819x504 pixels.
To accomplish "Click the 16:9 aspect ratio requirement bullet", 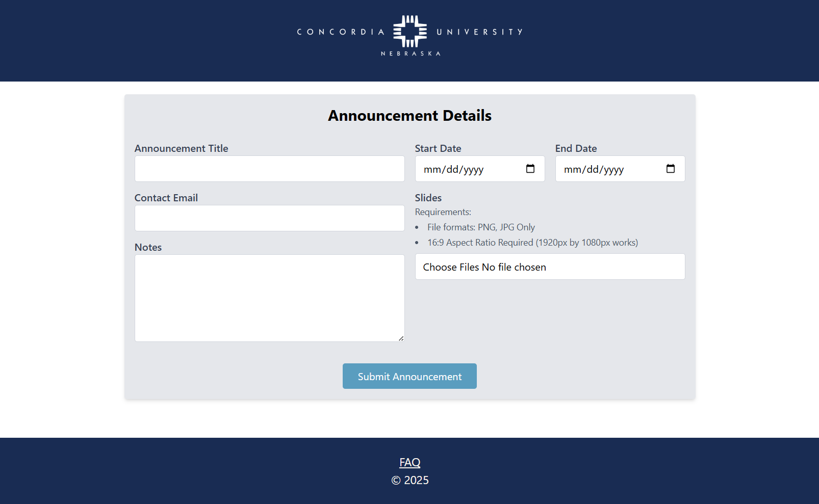I will tap(532, 243).
